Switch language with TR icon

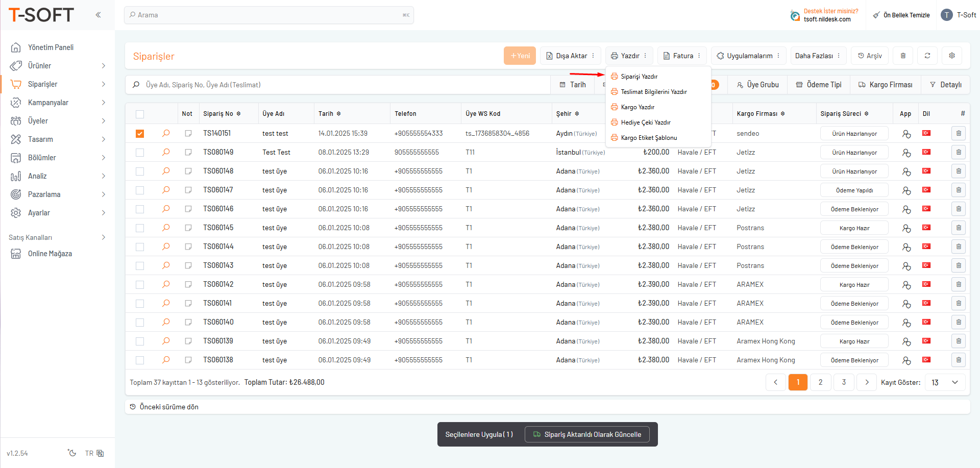94,453
